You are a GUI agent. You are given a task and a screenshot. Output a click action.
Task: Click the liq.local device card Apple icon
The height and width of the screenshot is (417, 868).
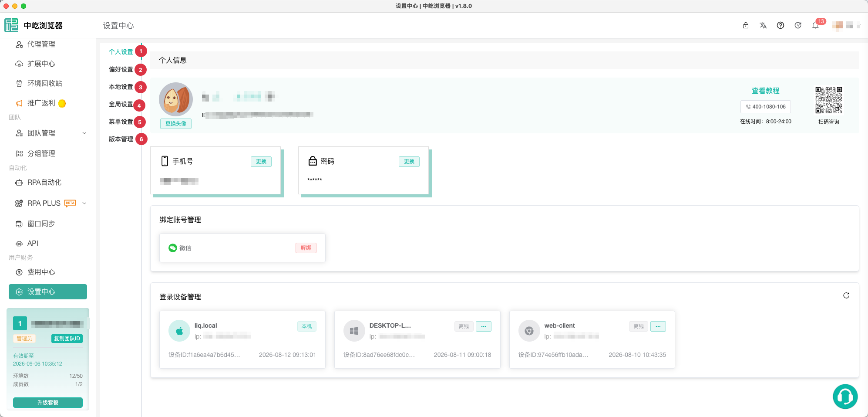pos(179,331)
